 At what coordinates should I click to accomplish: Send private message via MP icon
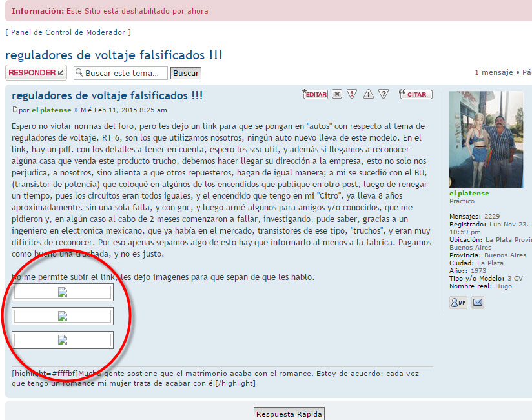pos(458,302)
